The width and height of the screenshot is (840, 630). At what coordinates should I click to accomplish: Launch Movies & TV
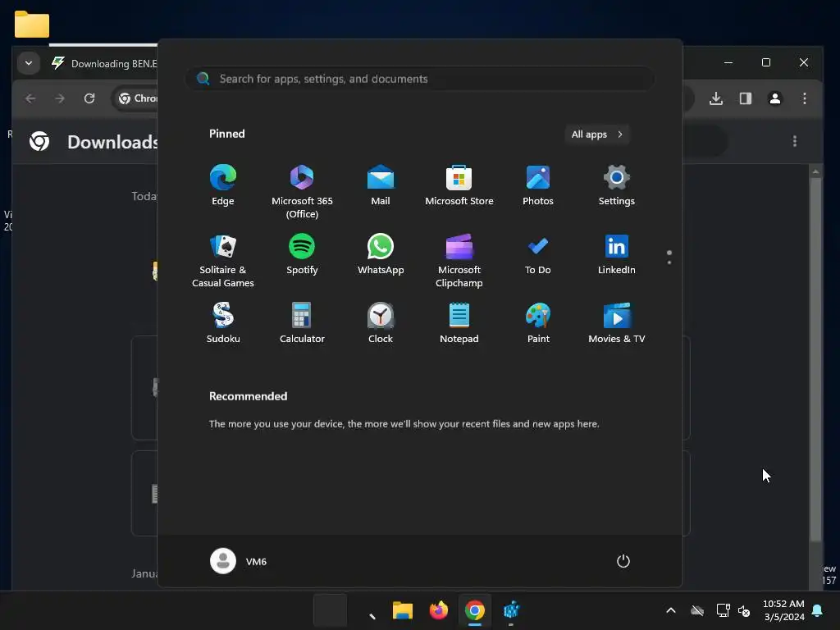(x=617, y=323)
